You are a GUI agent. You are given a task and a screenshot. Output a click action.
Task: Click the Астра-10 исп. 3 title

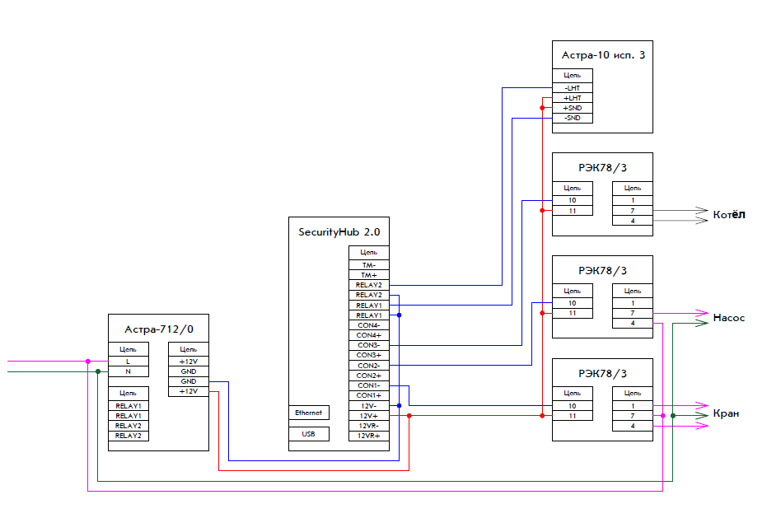(602, 56)
